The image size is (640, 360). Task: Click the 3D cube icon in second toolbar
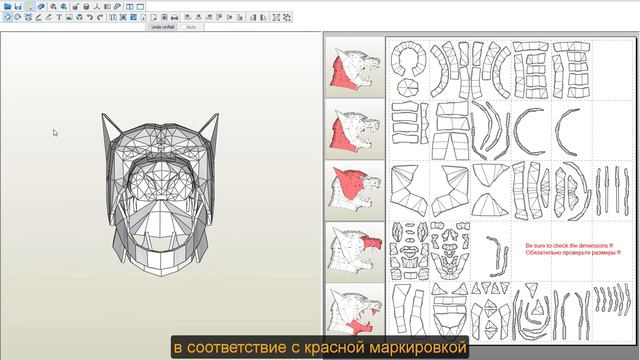pyautogui.click(x=80, y=17)
